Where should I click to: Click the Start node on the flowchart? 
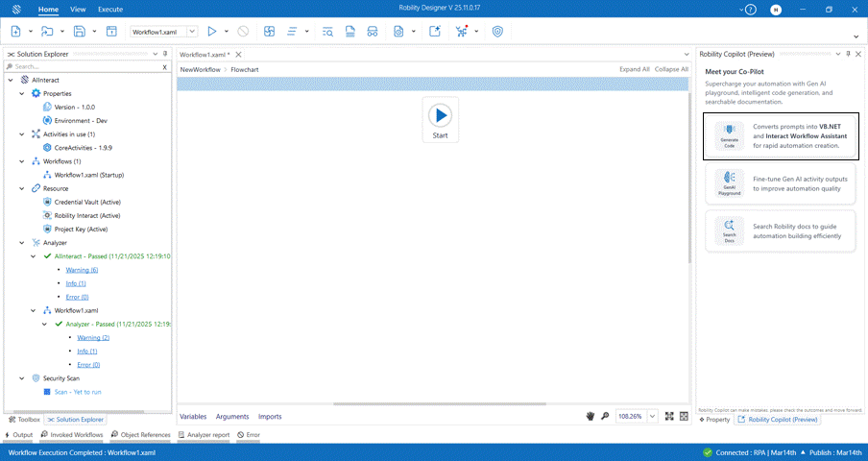440,119
